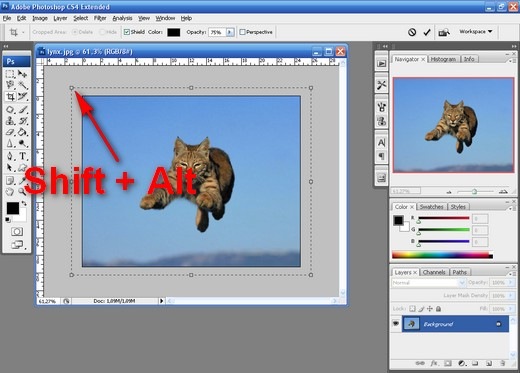Select the Hand tool
The height and width of the screenshot is (373, 520).
click(10, 192)
